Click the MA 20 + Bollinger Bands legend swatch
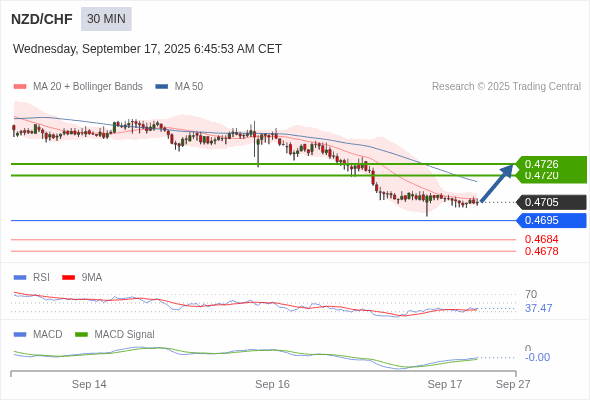Image resolution: width=590 pixels, height=400 pixels. pos(20,87)
